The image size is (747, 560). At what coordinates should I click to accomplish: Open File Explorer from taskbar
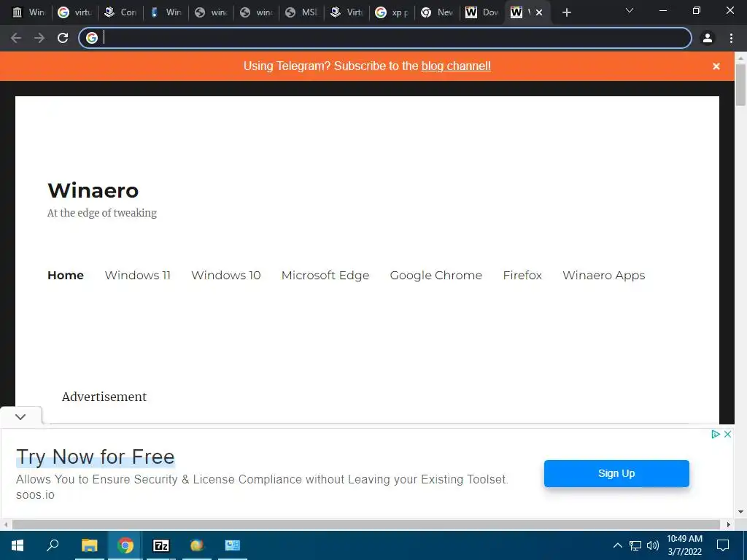pos(89,545)
